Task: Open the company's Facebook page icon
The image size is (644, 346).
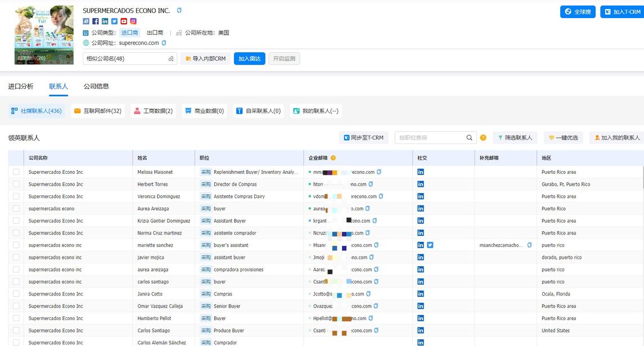Action: [x=95, y=21]
